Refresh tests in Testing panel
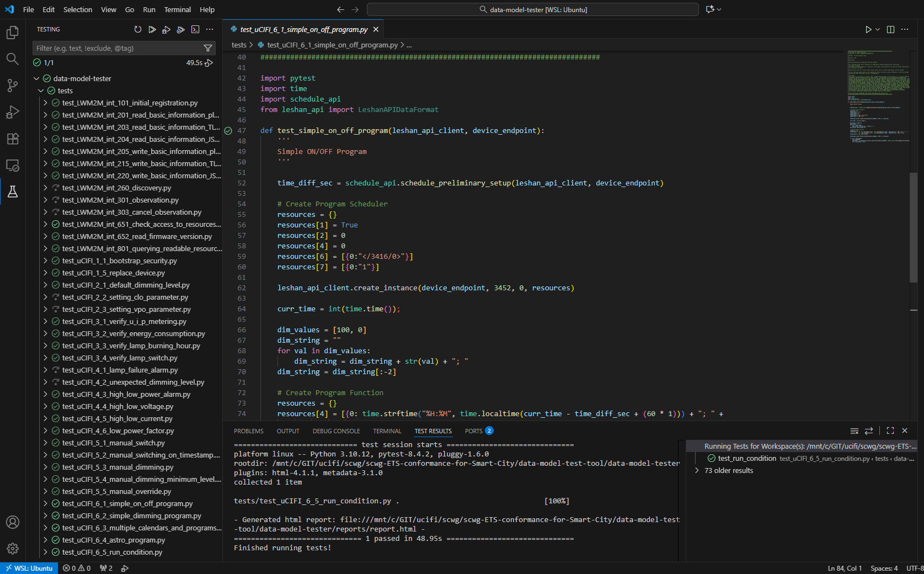This screenshot has width=924, height=574. [138, 29]
